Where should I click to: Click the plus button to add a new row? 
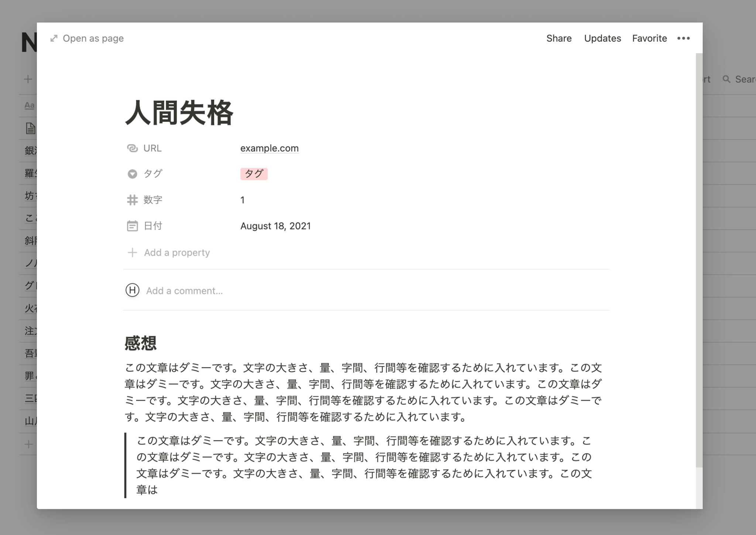28,444
